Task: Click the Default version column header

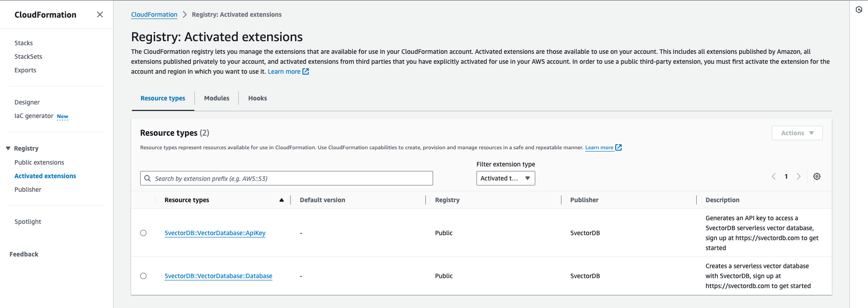Action: pyautogui.click(x=322, y=200)
